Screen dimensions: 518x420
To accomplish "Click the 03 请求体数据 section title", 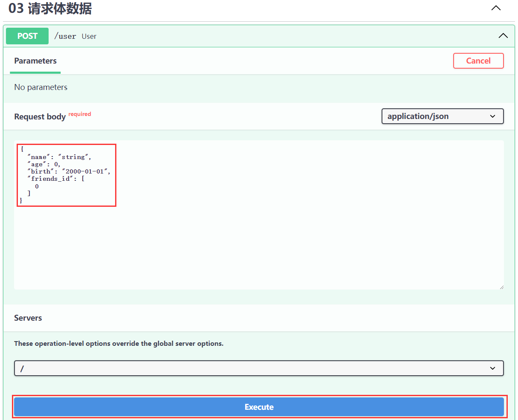I will tap(50, 9).
